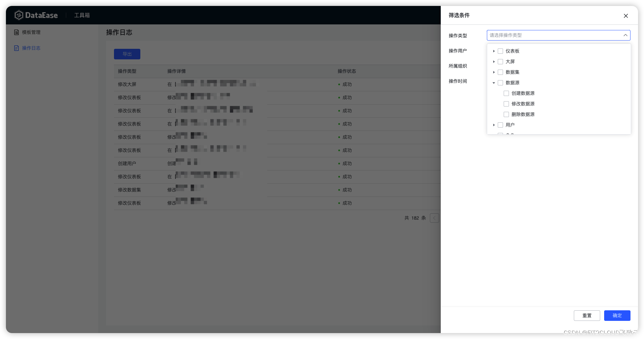Expand the 大屏 tree node
Image resolution: width=644 pixels, height=339 pixels.
[x=494, y=62]
